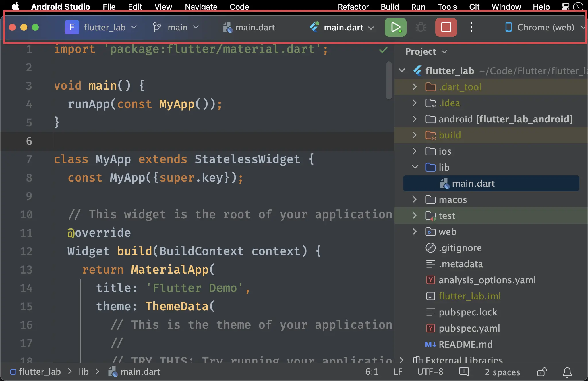Open the Tools menu
This screenshot has width=588, height=381.
click(x=447, y=7)
